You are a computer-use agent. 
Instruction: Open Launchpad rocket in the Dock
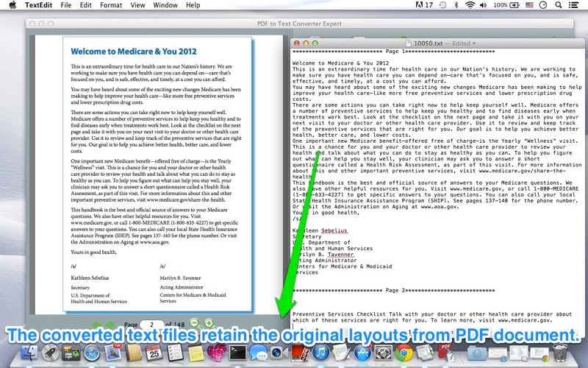coord(50,353)
